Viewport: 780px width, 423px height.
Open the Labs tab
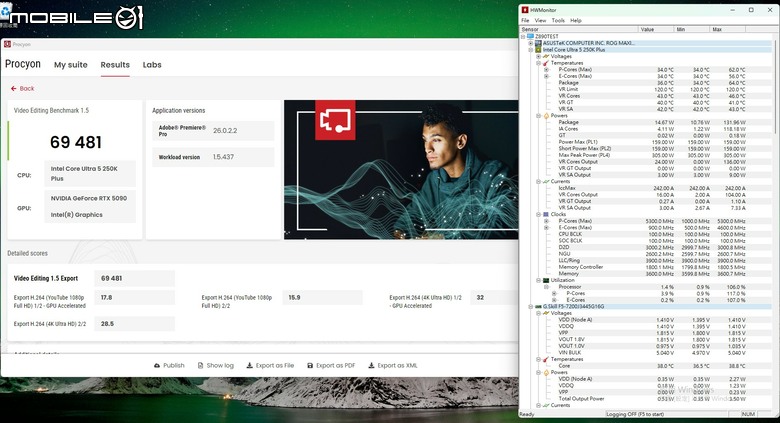tap(152, 65)
